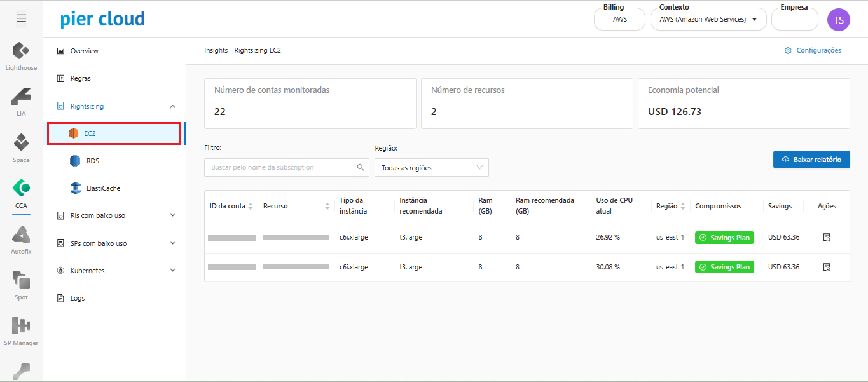The width and height of the screenshot is (868, 382).
Task: Open the Região 'Todas as regiões' dropdown
Action: click(431, 168)
